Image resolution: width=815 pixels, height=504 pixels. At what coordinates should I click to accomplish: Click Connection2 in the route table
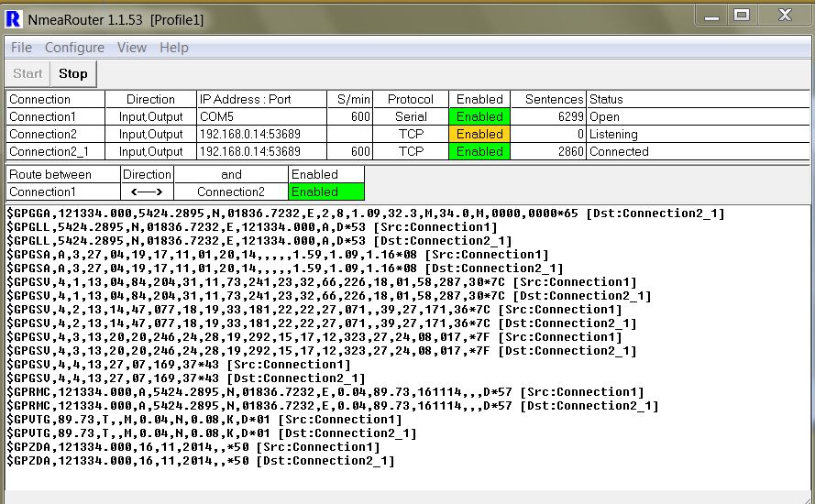pos(231,192)
